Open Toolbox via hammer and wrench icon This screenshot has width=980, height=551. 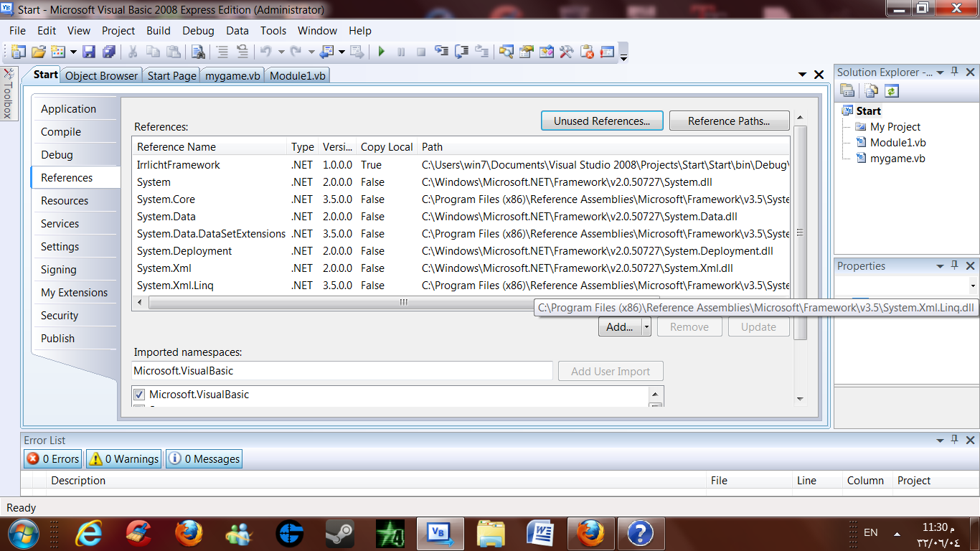coord(567,52)
